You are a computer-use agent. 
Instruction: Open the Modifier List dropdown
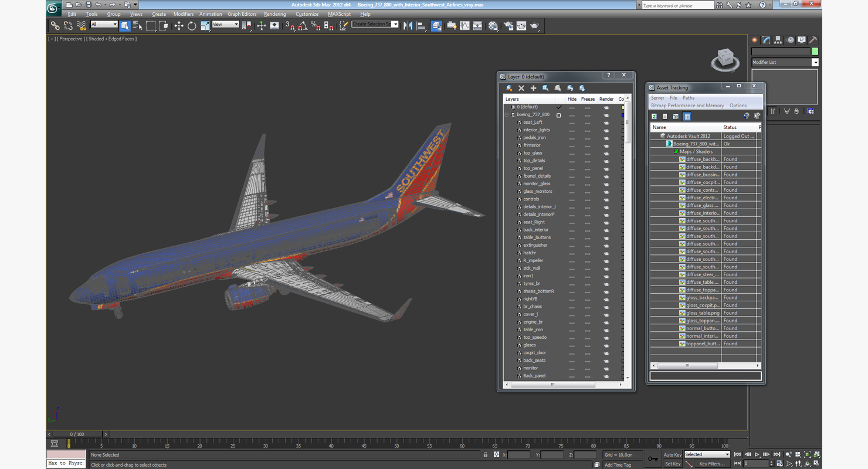tap(785, 62)
